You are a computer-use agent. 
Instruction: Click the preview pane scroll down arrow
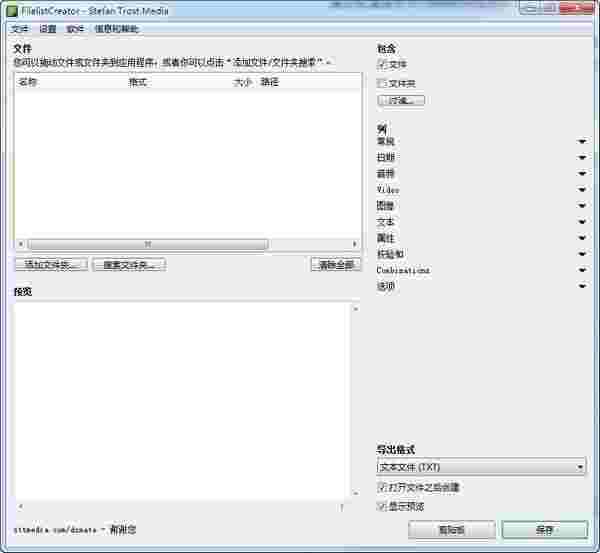(x=355, y=494)
